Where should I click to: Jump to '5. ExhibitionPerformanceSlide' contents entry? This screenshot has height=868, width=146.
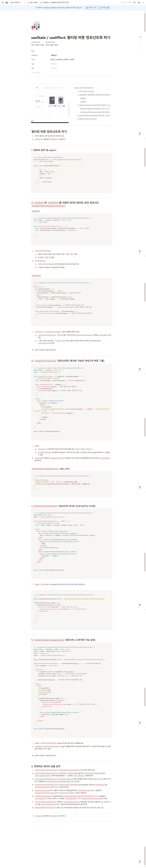(x=94, y=116)
